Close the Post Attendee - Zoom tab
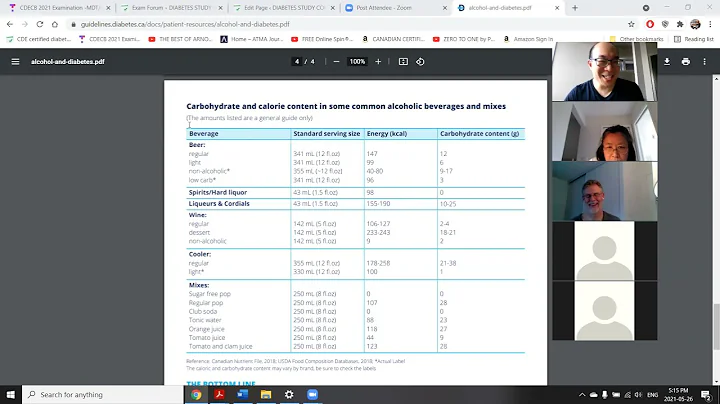Screen dimensions: 720x404 pos(444,8)
